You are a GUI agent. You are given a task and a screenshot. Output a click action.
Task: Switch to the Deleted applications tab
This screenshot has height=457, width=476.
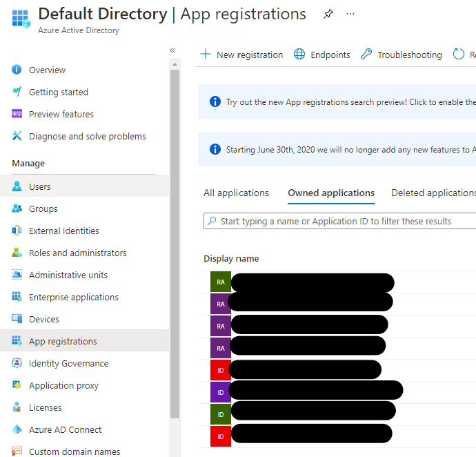click(433, 193)
